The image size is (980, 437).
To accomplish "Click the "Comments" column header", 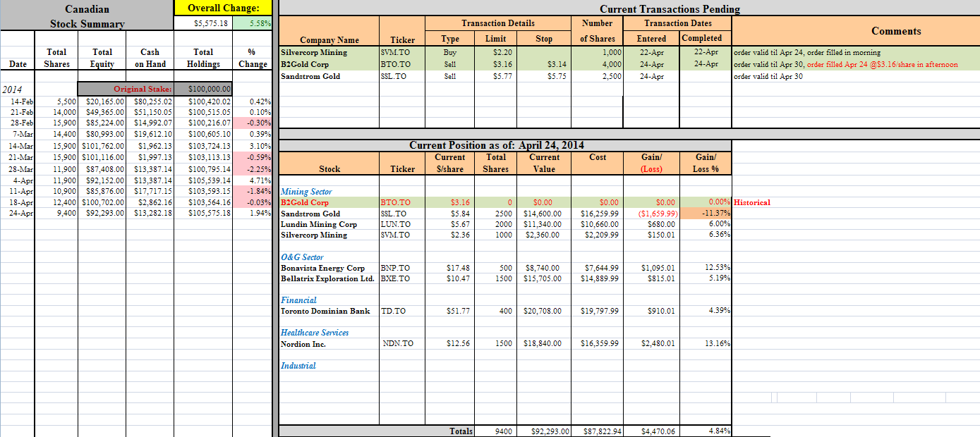I will tap(896, 31).
